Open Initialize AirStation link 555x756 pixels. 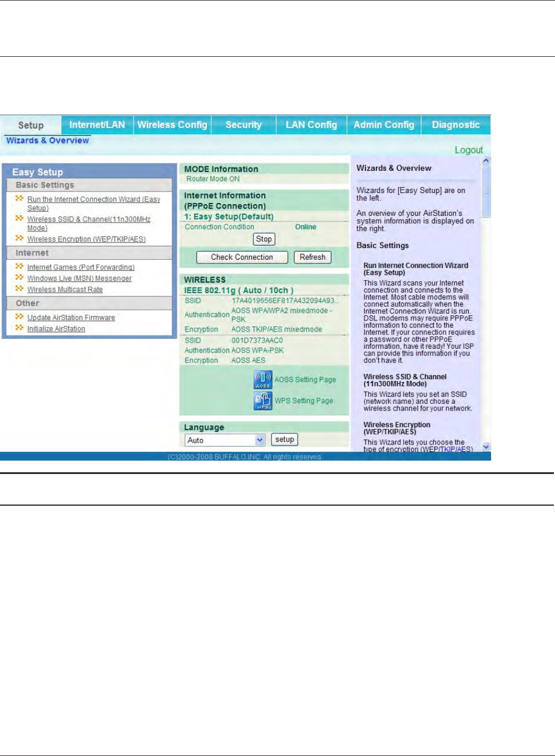(x=56, y=329)
